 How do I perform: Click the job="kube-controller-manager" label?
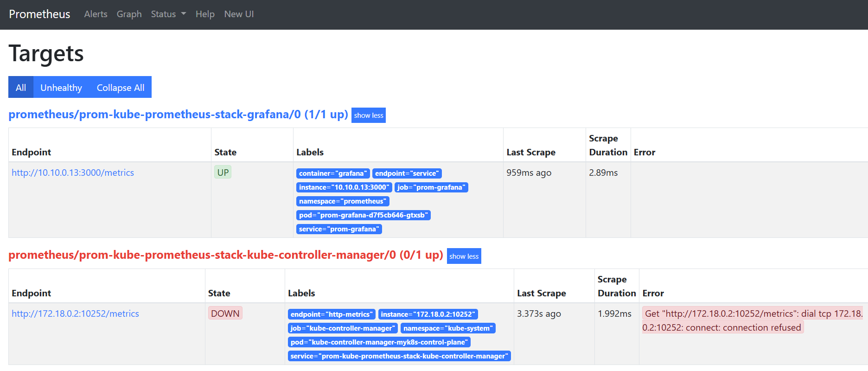tap(343, 328)
